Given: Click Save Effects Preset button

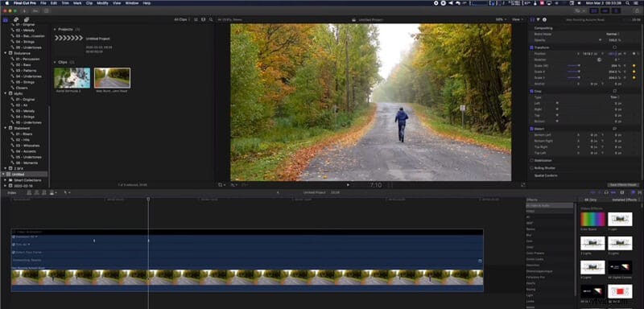Looking at the screenshot, I should click(x=623, y=185).
